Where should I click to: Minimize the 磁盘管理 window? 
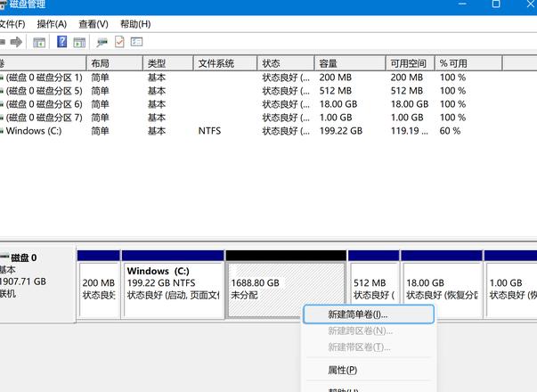[463, 4]
